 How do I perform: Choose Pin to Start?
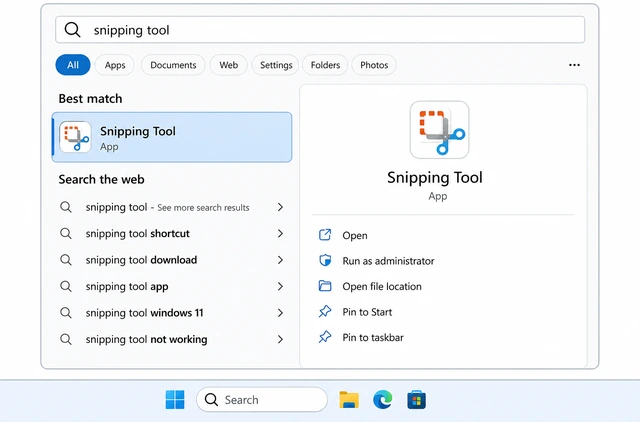tap(367, 312)
